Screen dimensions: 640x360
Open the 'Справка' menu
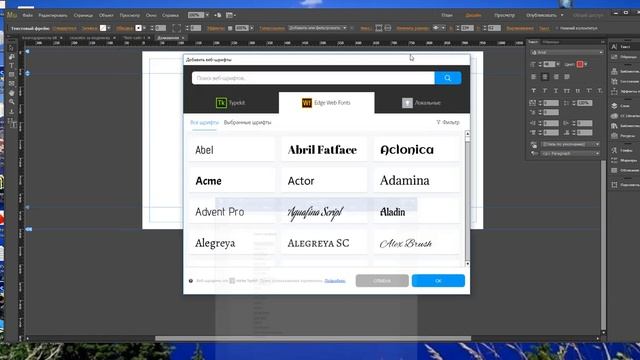click(170, 15)
